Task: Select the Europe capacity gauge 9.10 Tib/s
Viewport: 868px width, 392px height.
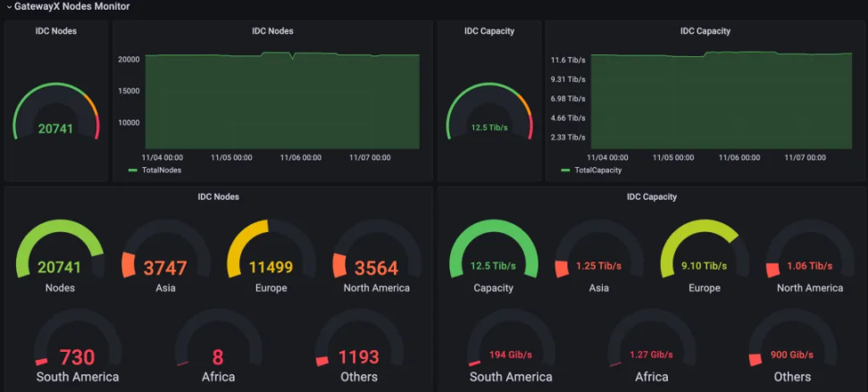Action: tap(705, 255)
